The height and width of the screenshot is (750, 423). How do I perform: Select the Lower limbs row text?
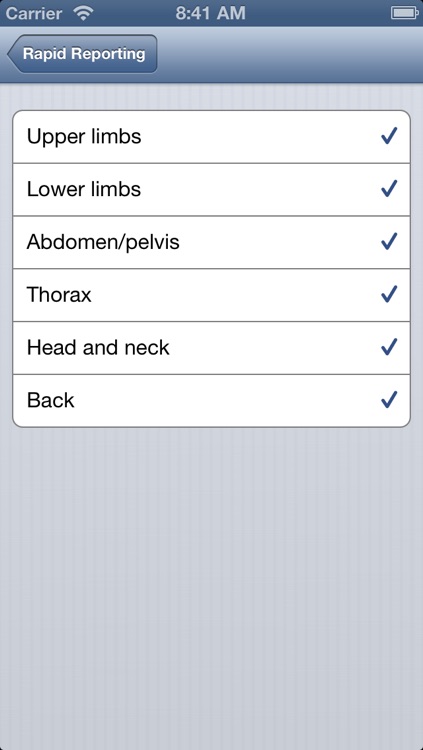(84, 189)
